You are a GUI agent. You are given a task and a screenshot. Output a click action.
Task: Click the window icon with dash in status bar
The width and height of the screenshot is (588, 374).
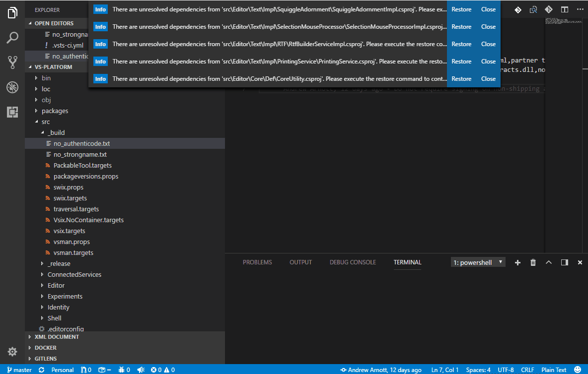[105, 370]
